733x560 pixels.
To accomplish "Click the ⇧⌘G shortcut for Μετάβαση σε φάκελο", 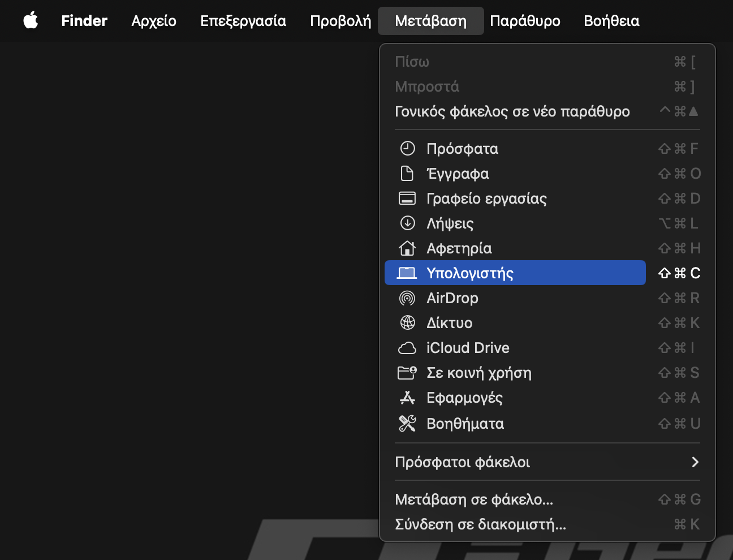I will coord(679,499).
